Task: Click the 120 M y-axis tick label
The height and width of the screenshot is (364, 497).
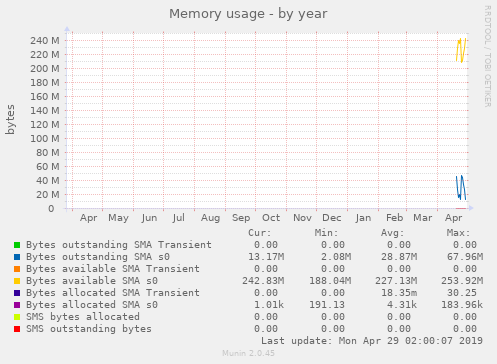Action: pyautogui.click(x=45, y=125)
